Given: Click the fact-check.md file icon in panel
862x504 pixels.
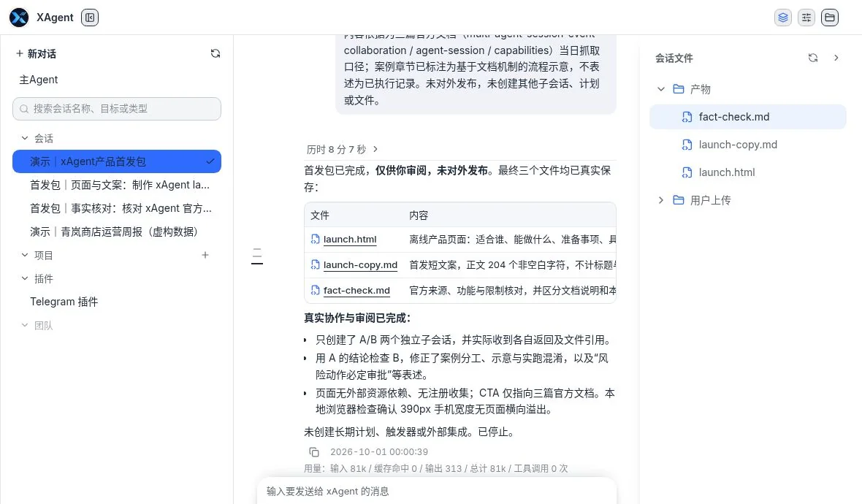Looking at the screenshot, I should (687, 117).
